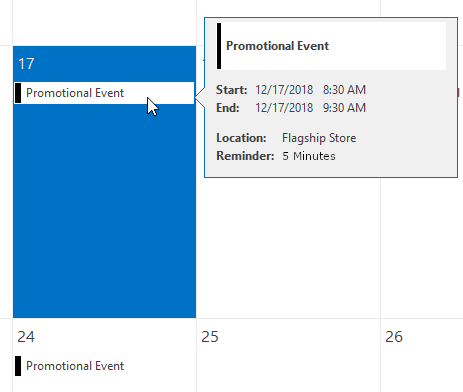Image resolution: width=463 pixels, height=392 pixels.
Task: Click the Reminder: label in tooltip
Action: [x=245, y=156]
